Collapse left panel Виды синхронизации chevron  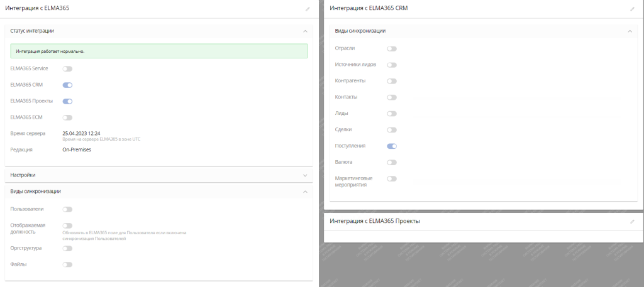point(305,192)
